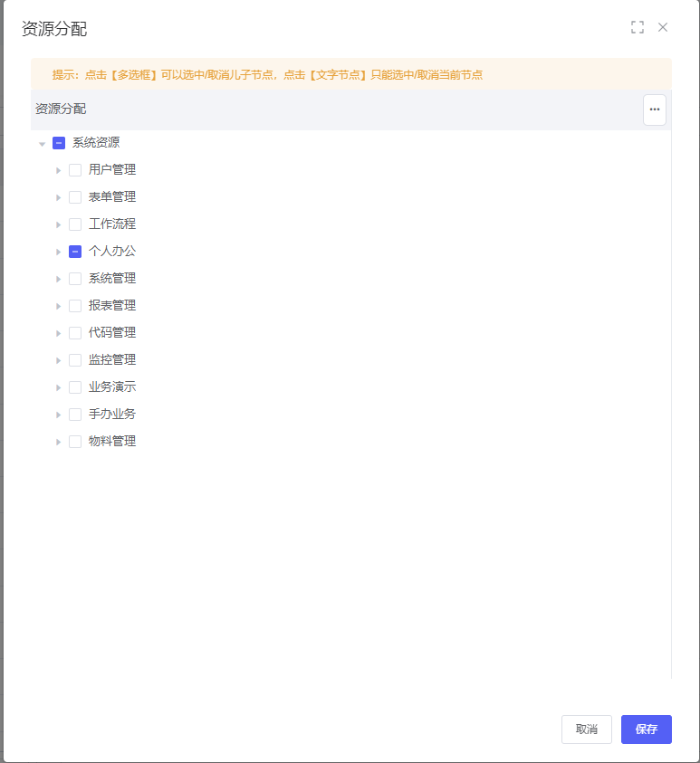Toggle the 个人办公 partial checkbox

[75, 252]
